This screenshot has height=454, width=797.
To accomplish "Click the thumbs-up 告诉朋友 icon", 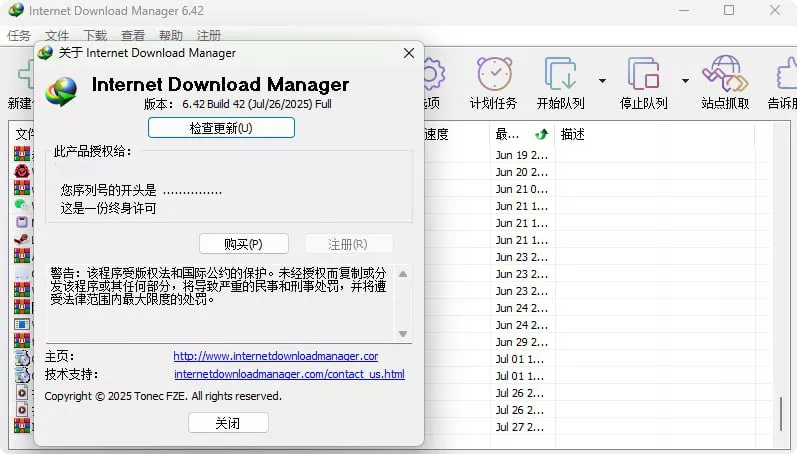I will pyautogui.click(x=787, y=74).
